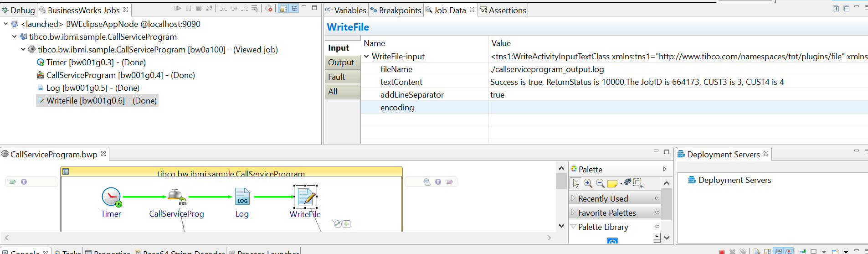The image size is (868, 254).
Task: Toggle the scroll lock button in Jobs view
Action: (x=283, y=9)
